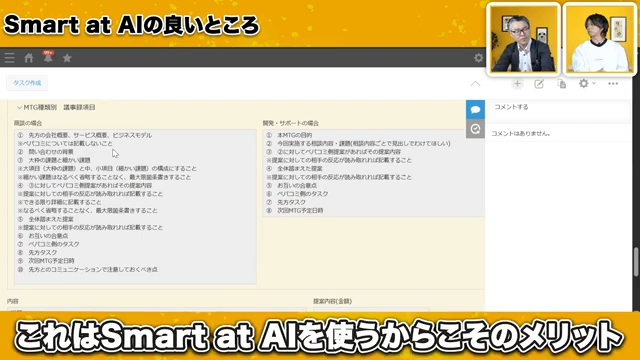Click the line ⑧ 次回MTG予定日時 in 開発・サポート
Image resolution: width=640 pixels, height=360 pixels.
pos(295,211)
